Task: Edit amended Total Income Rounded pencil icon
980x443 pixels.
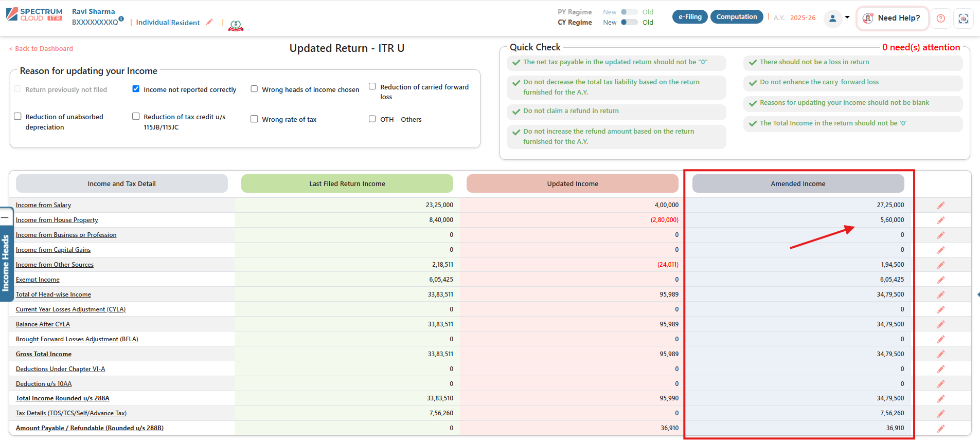Action: click(941, 399)
